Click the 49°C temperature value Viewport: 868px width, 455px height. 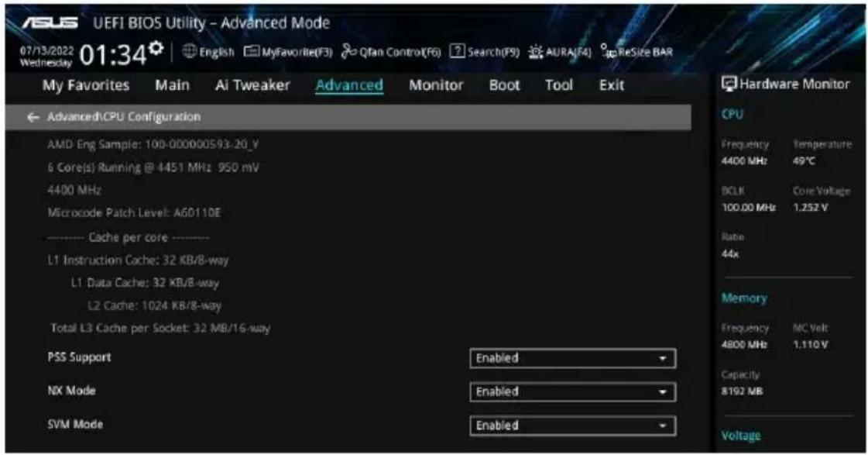804,161
